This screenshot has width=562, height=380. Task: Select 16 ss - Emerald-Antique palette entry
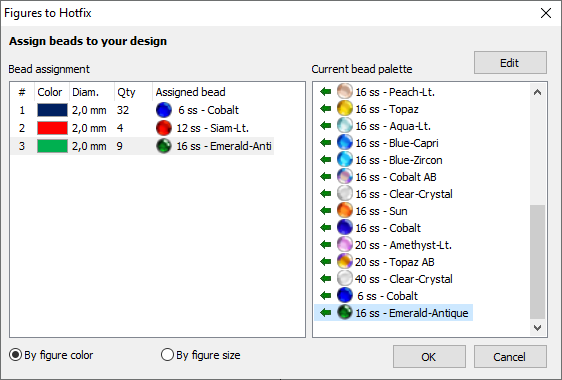click(412, 313)
